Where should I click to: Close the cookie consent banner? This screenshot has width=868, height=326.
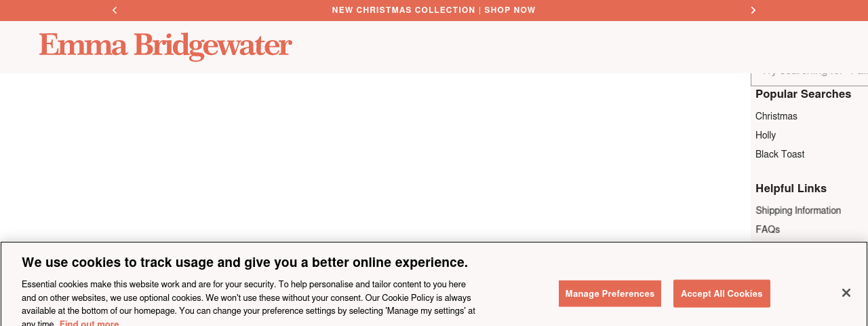tap(846, 293)
